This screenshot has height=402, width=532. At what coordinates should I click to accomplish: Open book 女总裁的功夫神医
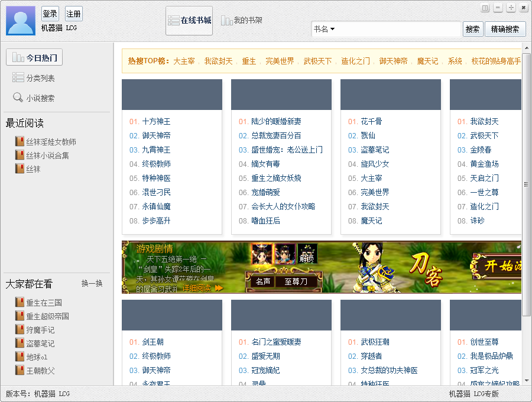(x=389, y=371)
